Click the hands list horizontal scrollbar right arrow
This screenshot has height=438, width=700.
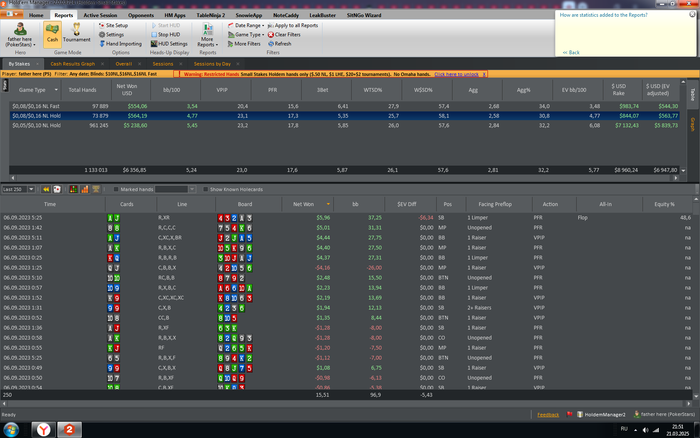[688, 404]
